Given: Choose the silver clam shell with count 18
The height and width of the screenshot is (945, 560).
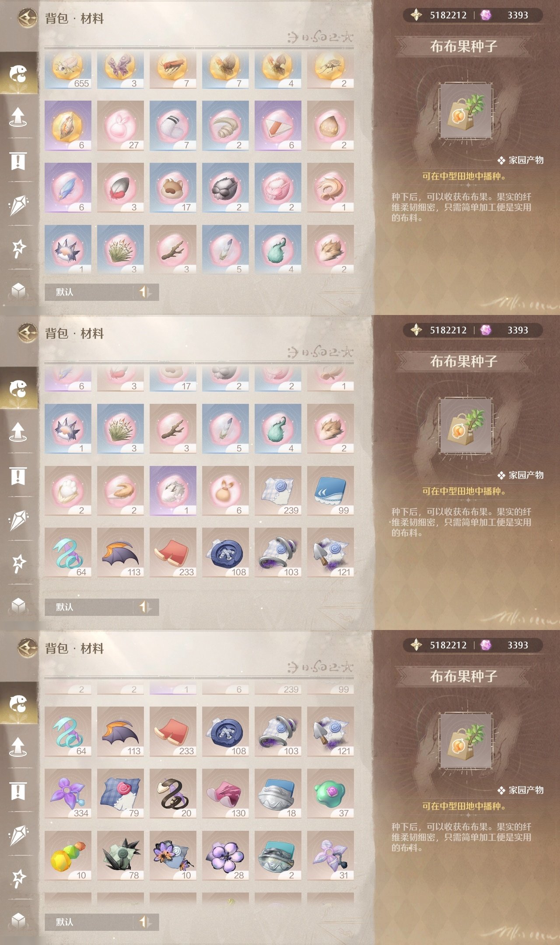Looking at the screenshot, I should [x=278, y=794].
